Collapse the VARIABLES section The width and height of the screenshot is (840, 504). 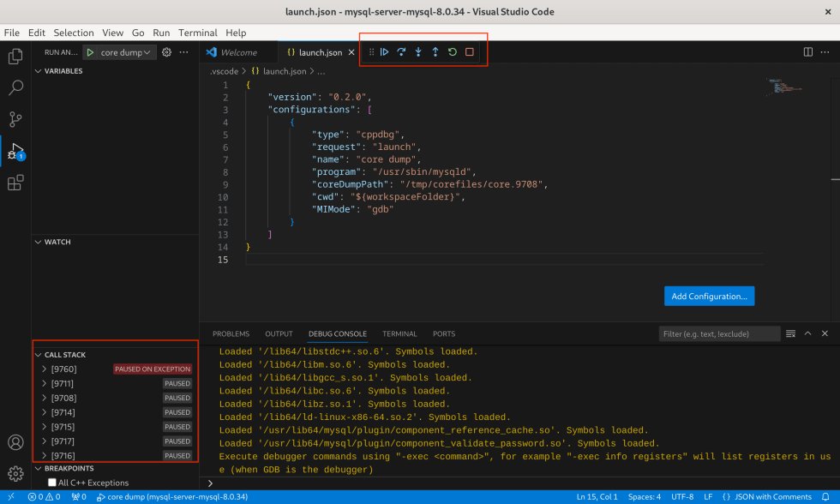pyautogui.click(x=39, y=71)
